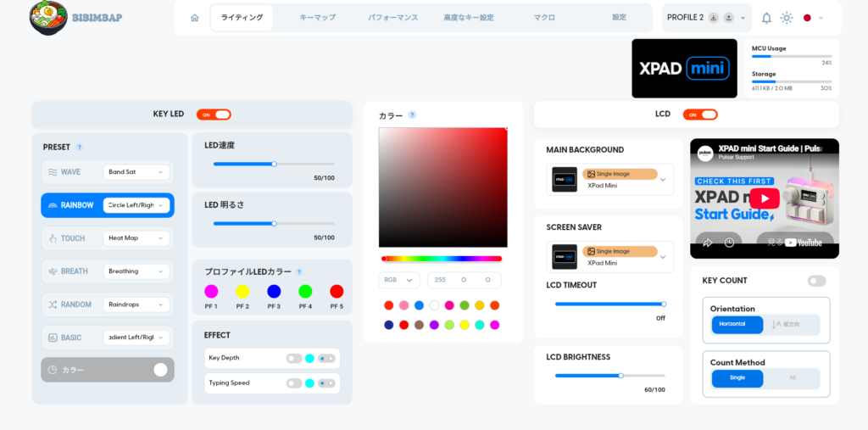Screen dimensions: 868x430
Task: Enable the KEY COUNT toggle
Action: point(816,281)
